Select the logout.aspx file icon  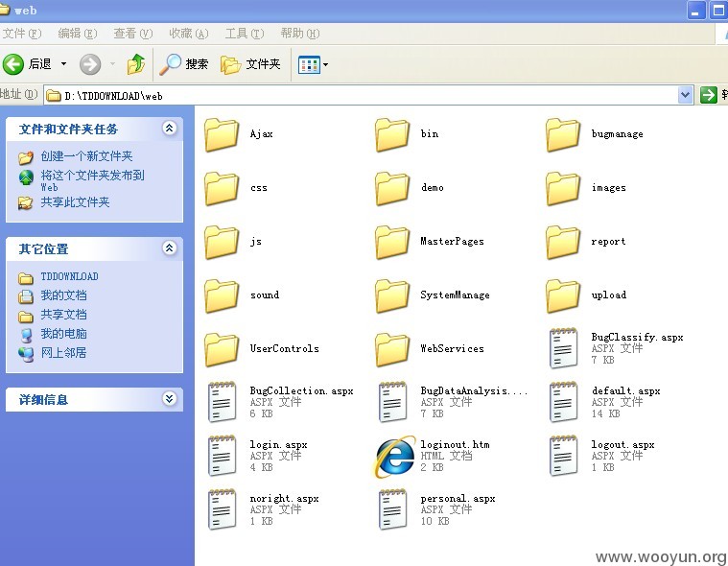coord(563,456)
